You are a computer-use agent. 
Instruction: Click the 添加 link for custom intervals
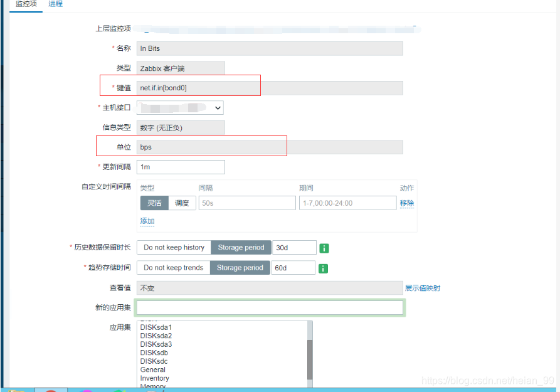coord(147,221)
